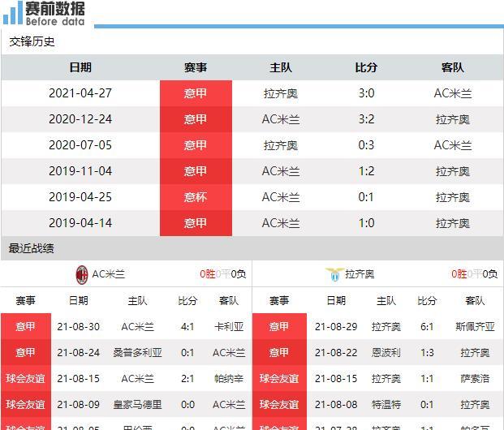Click the 2:1 score cell
This screenshot has height=430, width=504.
[x=187, y=379]
